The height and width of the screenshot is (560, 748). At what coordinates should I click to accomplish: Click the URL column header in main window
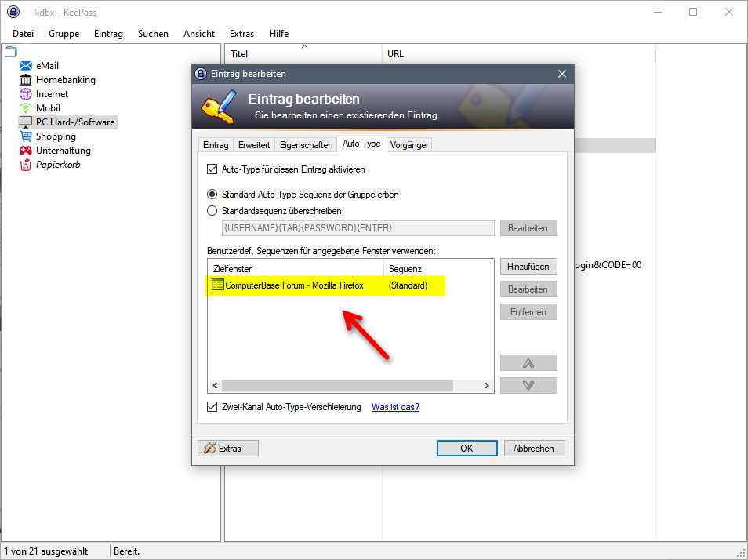pyautogui.click(x=519, y=54)
